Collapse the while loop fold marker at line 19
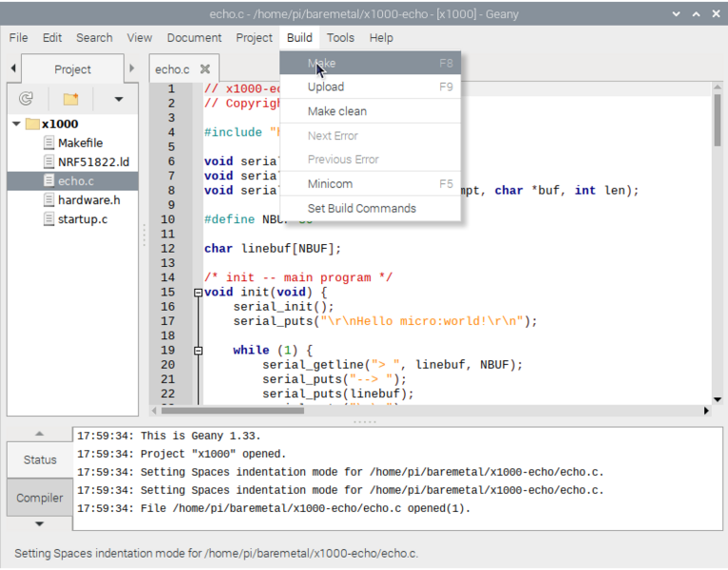Viewport: 728px width, 570px height. (199, 351)
